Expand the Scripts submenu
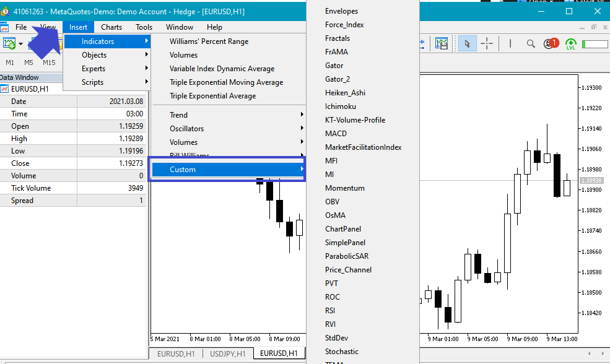Screen dimensions: 610x364 pos(107,82)
